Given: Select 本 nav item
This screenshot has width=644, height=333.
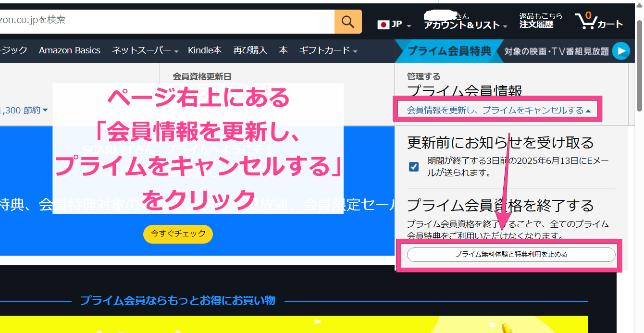Looking at the screenshot, I should pyautogui.click(x=283, y=50).
